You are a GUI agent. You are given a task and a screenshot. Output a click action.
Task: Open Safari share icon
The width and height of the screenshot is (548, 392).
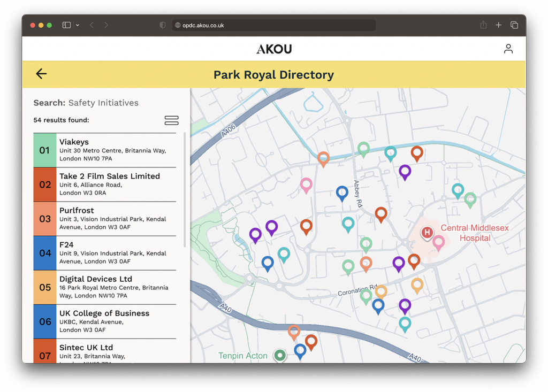tap(483, 25)
